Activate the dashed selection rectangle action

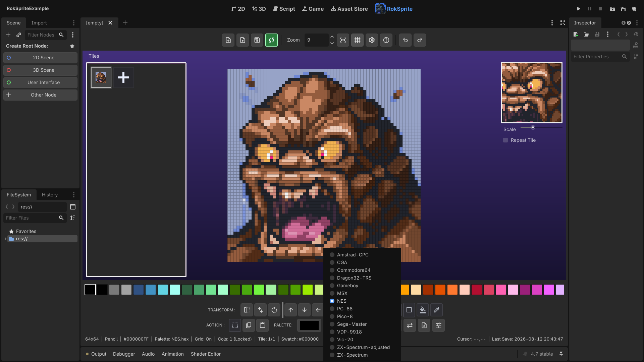click(235, 325)
